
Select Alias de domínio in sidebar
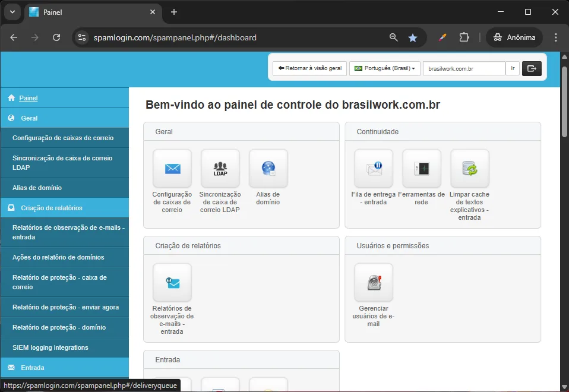65,188
